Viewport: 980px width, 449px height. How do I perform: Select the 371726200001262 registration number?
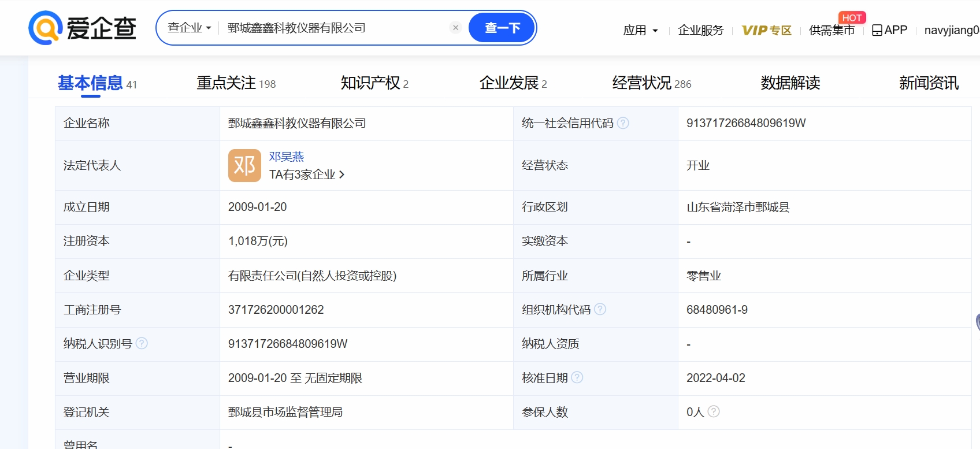point(276,310)
